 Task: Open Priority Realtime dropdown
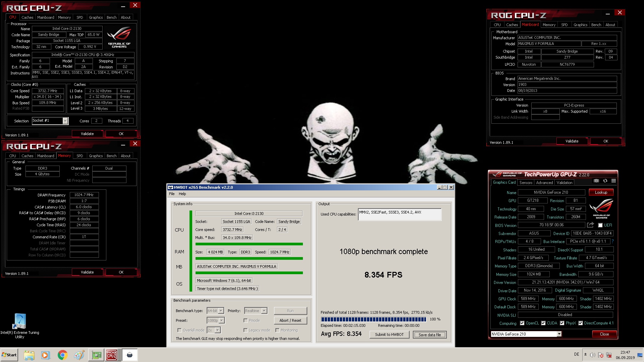pos(256,311)
